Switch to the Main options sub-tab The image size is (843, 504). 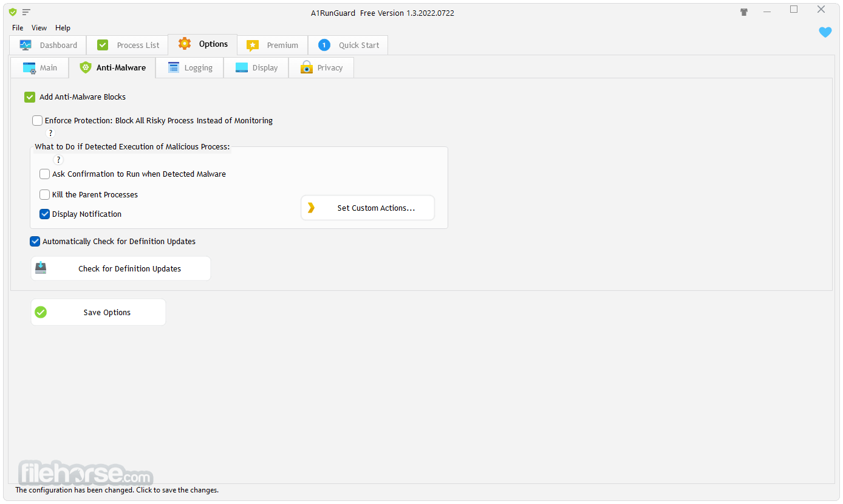coord(40,68)
